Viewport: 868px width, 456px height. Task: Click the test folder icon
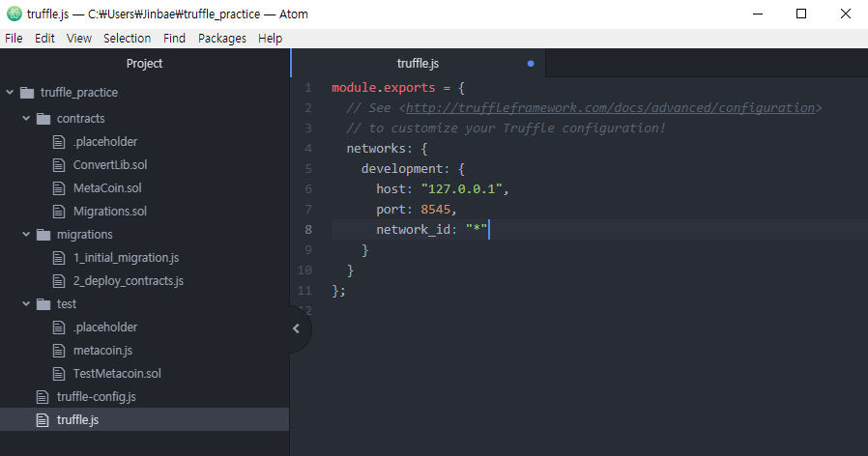pyautogui.click(x=43, y=303)
